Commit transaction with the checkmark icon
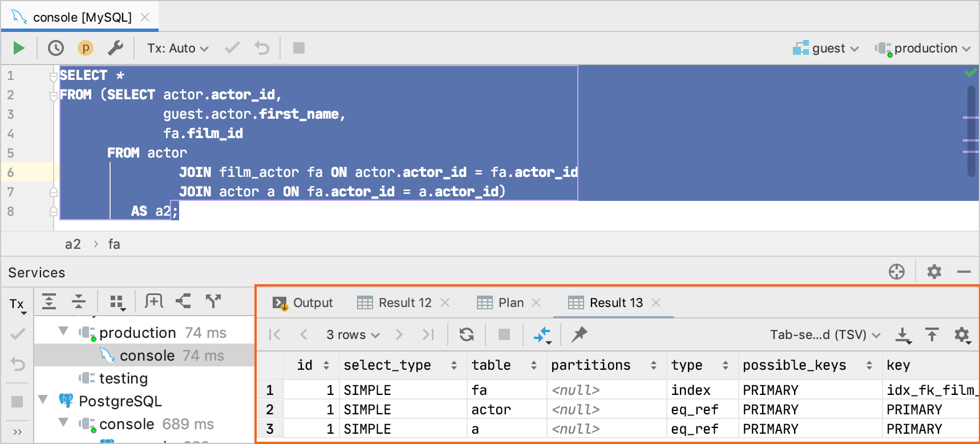The height and width of the screenshot is (444, 980). coord(232,48)
